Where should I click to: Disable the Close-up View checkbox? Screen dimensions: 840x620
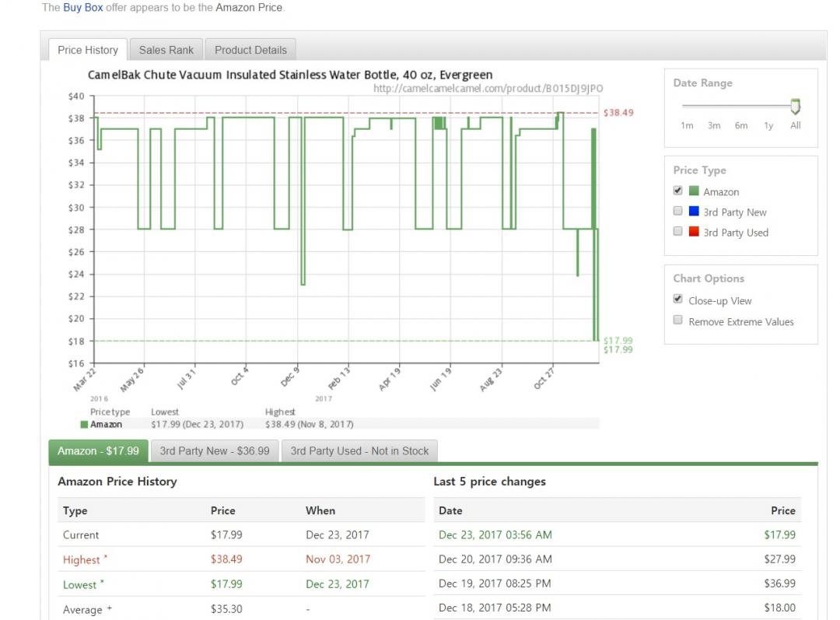(677, 299)
